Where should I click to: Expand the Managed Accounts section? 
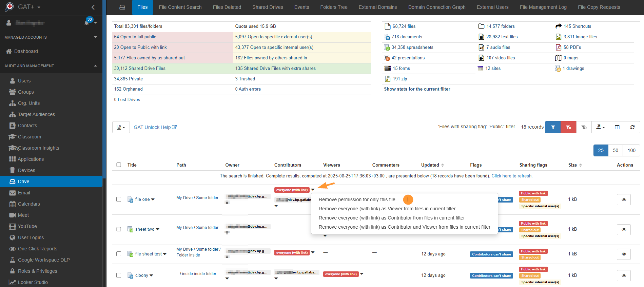pos(95,37)
